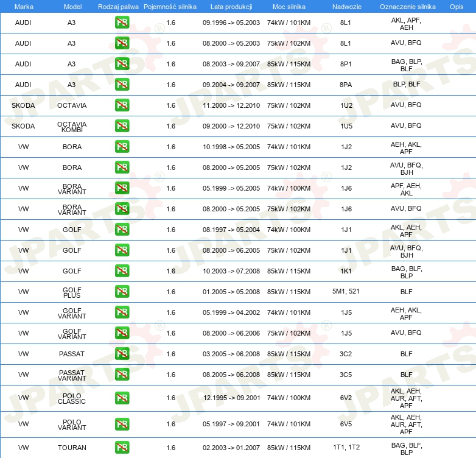Click 74kW / 100KM in the Polo Classic row
476x458 pixels.
point(289,398)
